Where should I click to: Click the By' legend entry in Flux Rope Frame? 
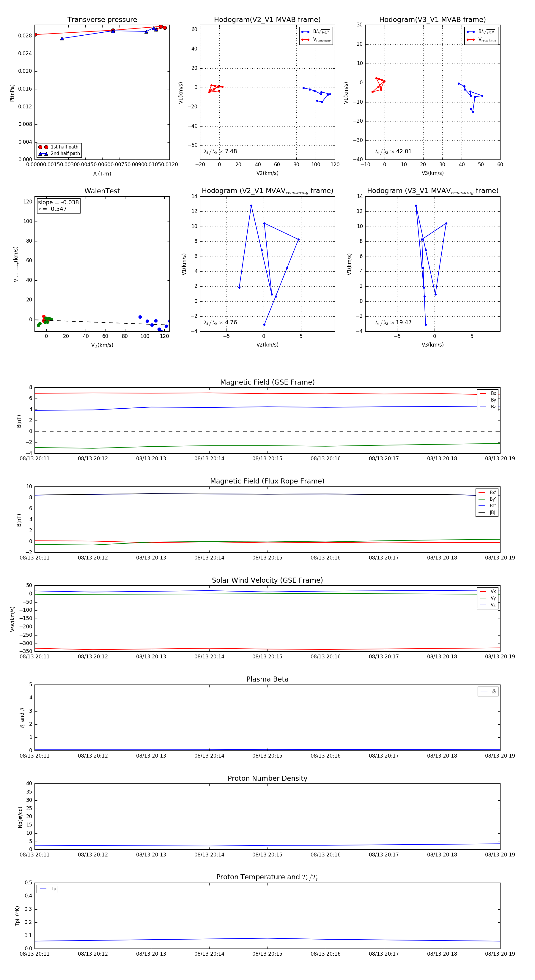[x=487, y=499]
